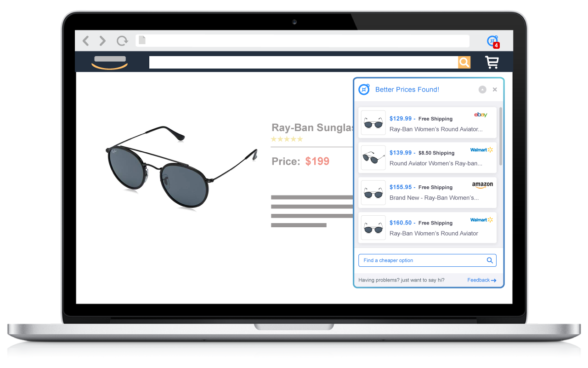588x368 pixels.
Task: Click the $8.50 Shipping label
Action: pos(436,153)
